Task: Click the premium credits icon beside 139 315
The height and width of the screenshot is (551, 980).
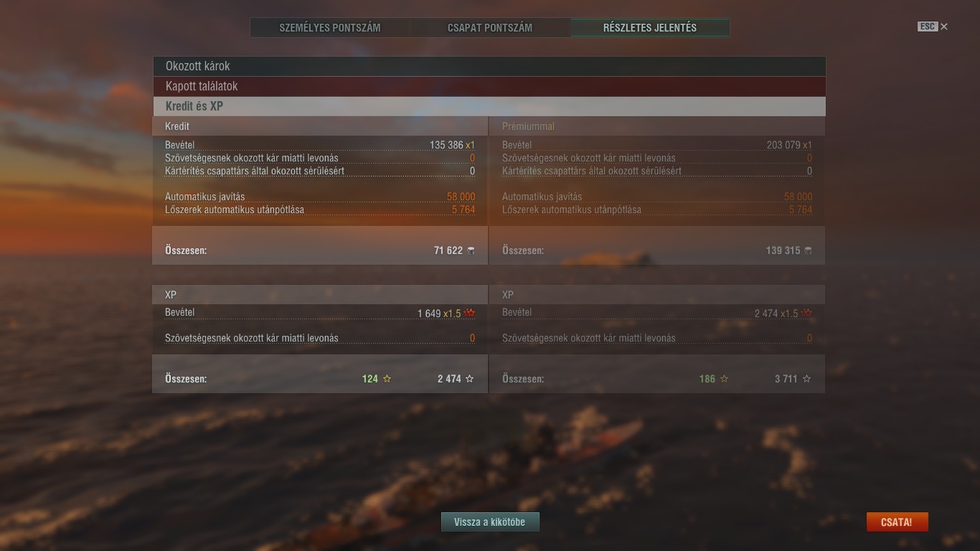Action: pyautogui.click(x=808, y=250)
